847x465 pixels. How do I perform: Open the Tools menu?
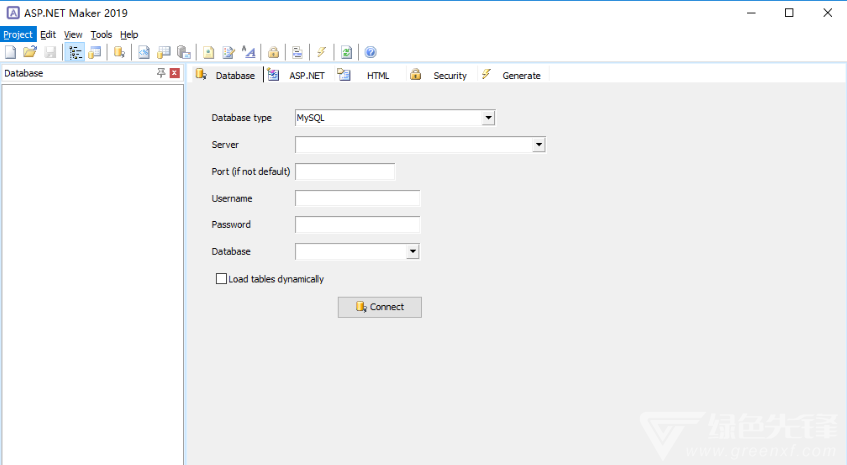click(x=101, y=34)
